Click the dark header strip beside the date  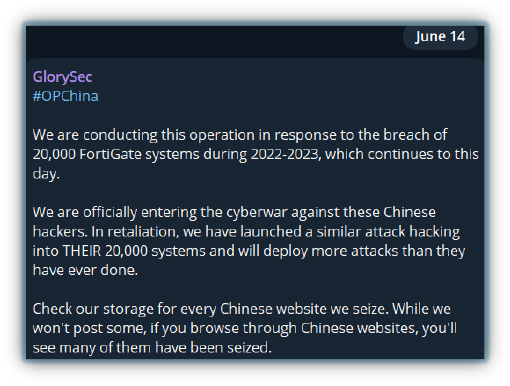pyautogui.click(x=213, y=42)
